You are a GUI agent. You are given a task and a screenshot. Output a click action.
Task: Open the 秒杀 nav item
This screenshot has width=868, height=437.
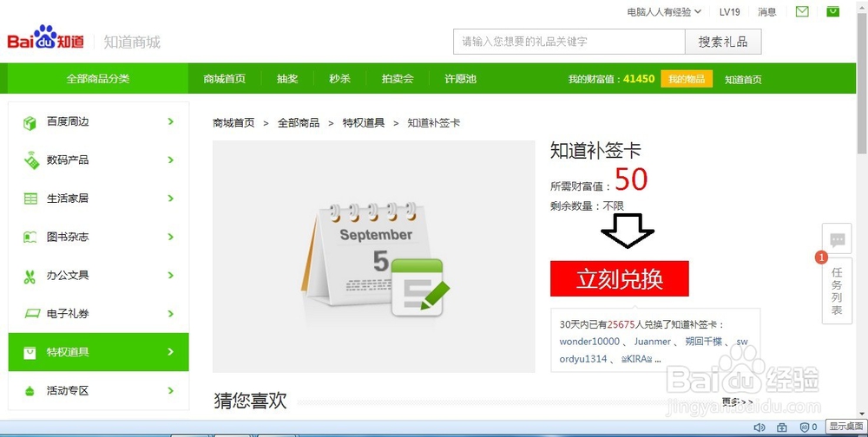click(340, 79)
